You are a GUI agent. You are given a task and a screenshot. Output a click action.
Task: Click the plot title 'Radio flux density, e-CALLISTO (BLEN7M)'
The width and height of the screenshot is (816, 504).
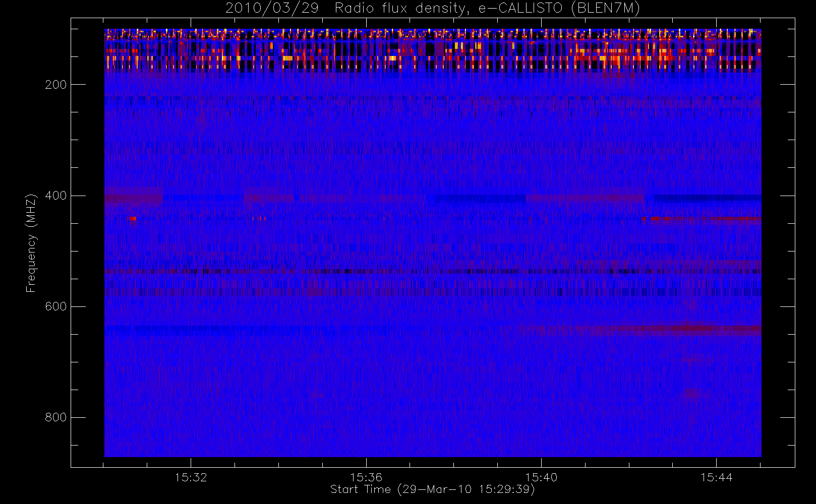(487, 9)
